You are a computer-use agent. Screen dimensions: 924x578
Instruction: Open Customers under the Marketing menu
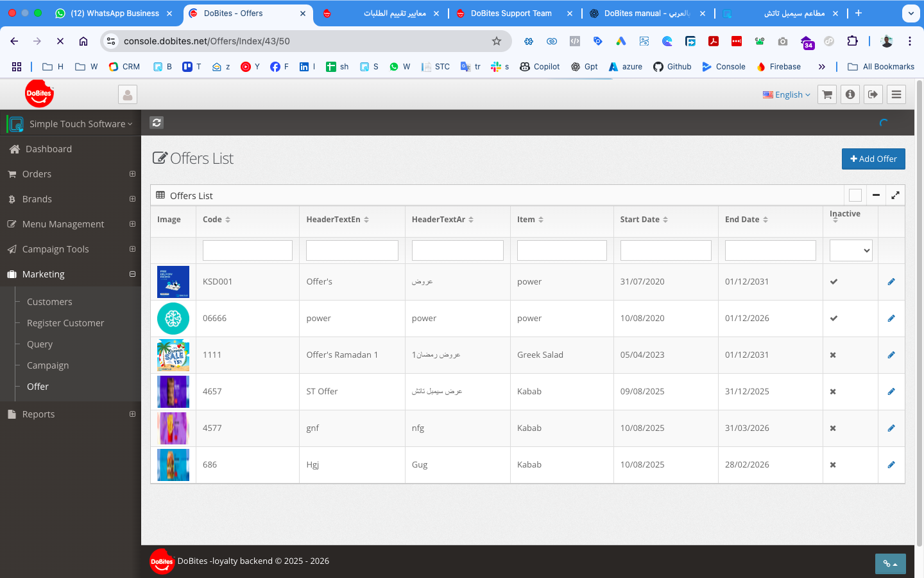coord(49,302)
